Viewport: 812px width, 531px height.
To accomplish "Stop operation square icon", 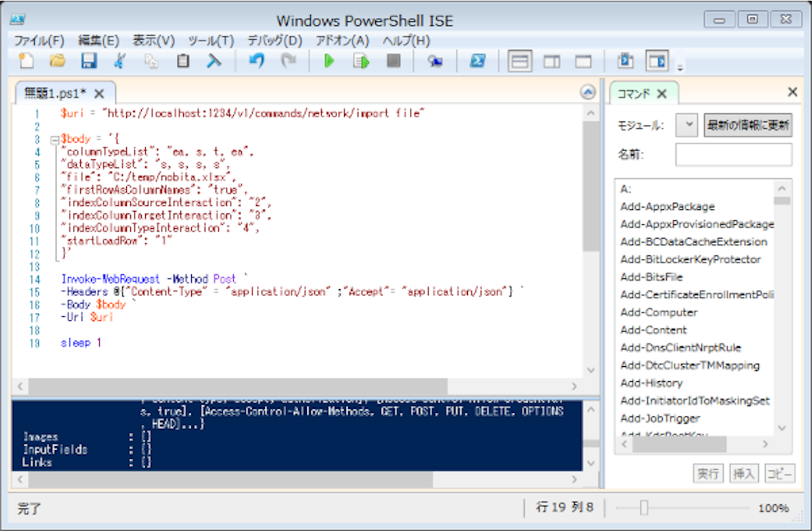I will point(393,61).
